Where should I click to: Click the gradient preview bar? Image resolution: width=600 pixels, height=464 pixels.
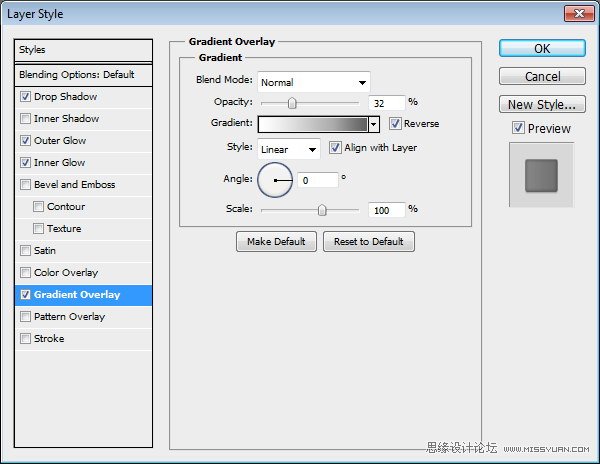click(x=313, y=124)
